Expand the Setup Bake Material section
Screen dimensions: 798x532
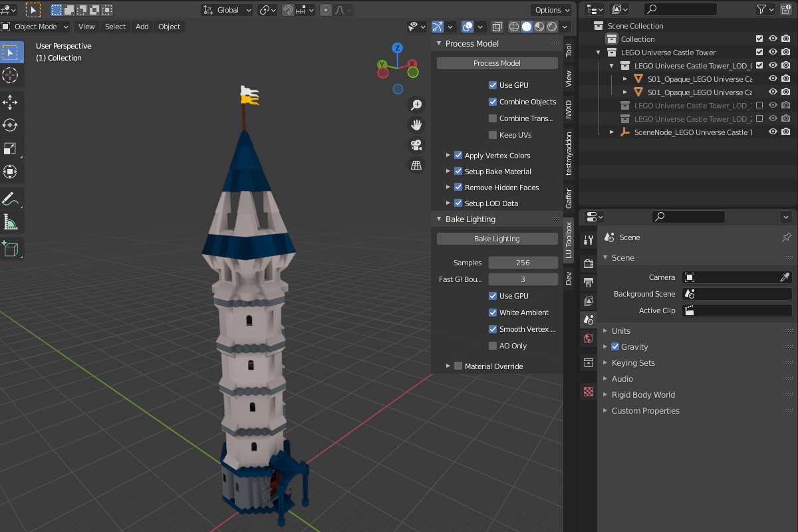pos(448,172)
